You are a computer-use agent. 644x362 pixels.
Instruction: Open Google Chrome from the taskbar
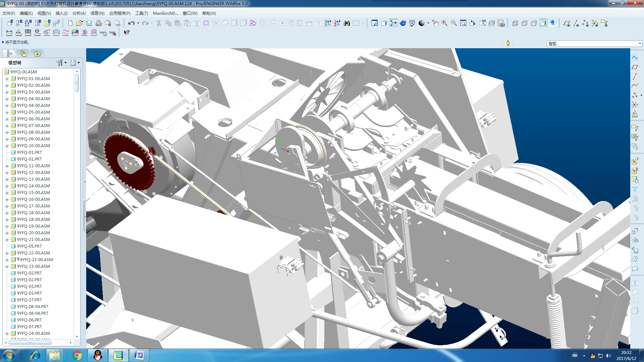(x=76, y=355)
